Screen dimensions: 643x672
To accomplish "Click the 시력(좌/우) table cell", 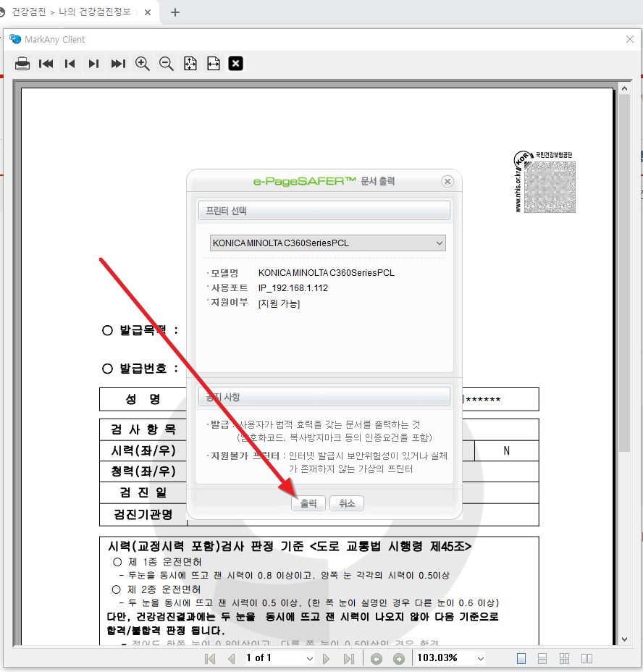I will tap(143, 451).
